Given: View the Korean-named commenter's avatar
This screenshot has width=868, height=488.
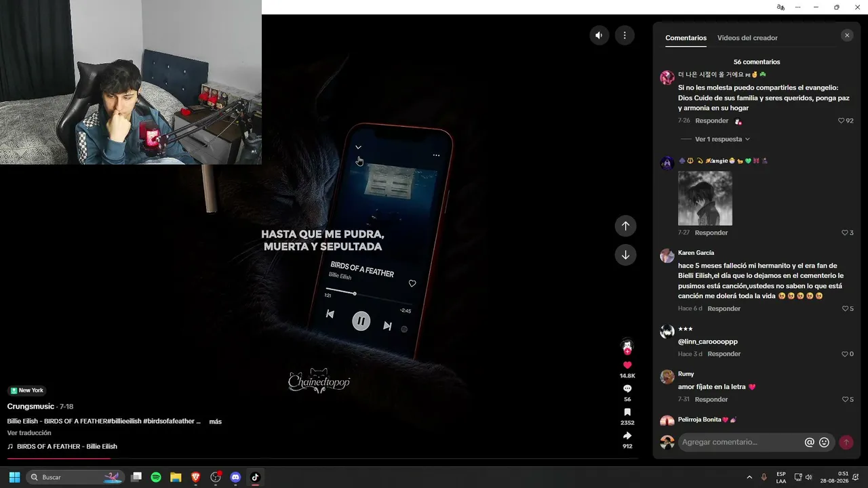Looking at the screenshot, I should tap(667, 77).
